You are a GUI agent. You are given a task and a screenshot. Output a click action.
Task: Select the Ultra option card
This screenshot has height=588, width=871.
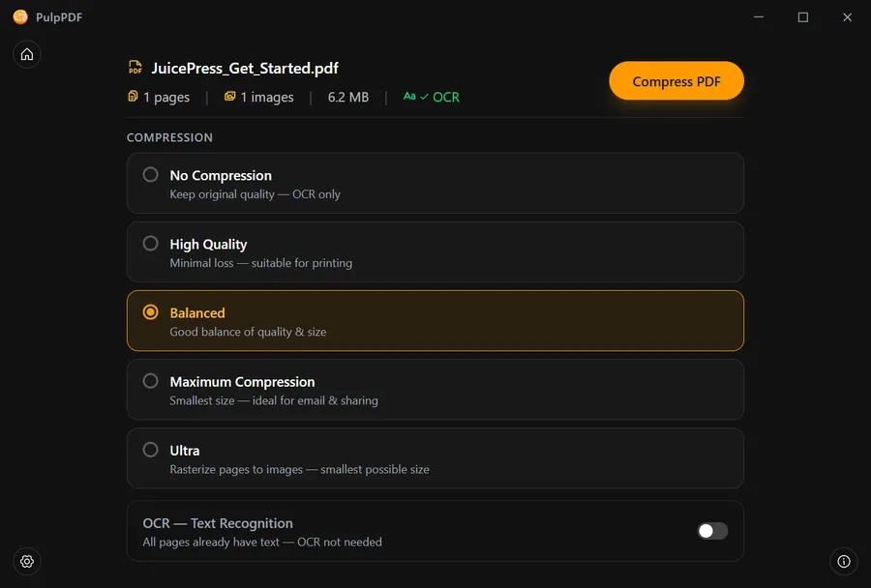coord(435,459)
